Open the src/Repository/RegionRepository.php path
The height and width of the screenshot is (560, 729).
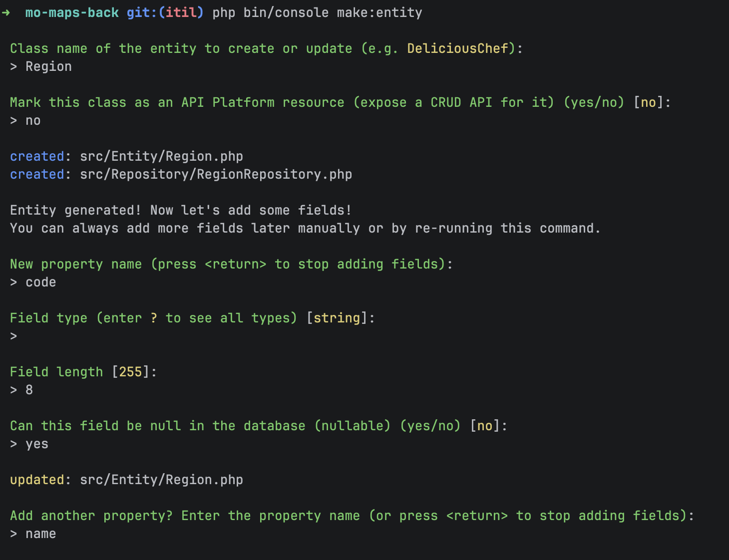[216, 174]
